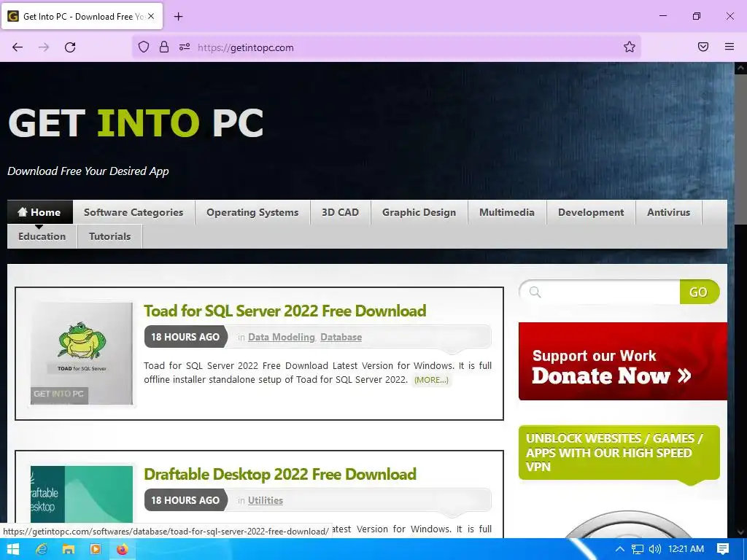
Task: Click the page scrollbar up arrow
Action: [x=741, y=68]
